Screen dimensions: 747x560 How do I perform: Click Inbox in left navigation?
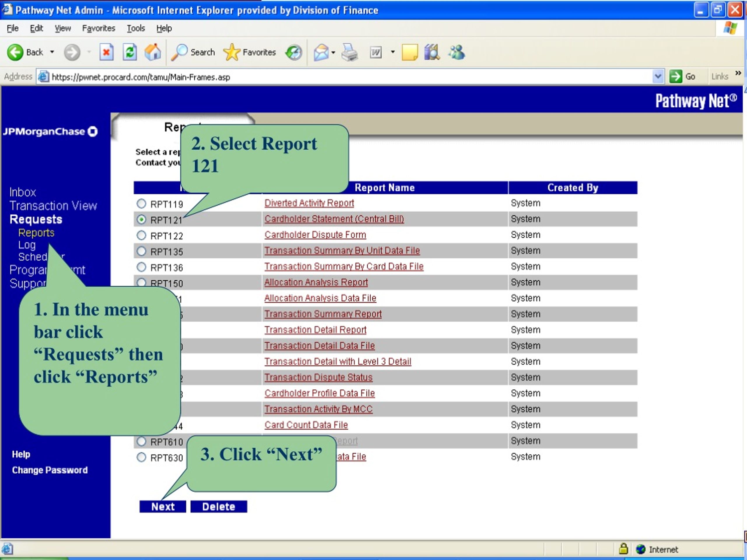[23, 192]
